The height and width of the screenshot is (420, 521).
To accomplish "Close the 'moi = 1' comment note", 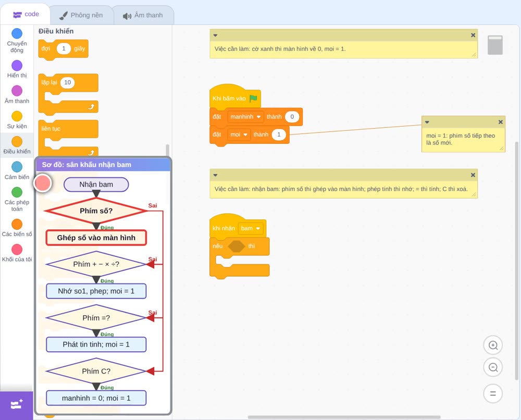I will [500, 122].
